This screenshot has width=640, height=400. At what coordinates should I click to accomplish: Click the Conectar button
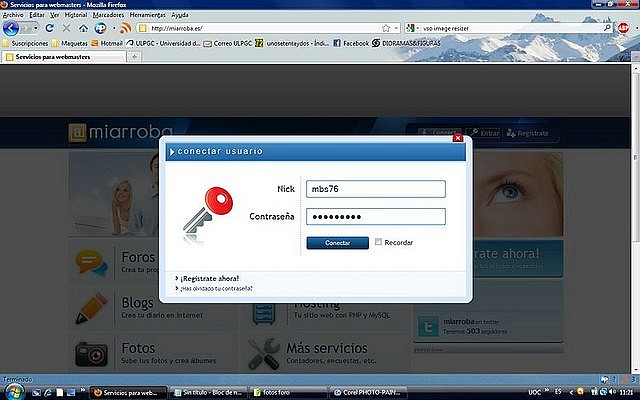(338, 242)
